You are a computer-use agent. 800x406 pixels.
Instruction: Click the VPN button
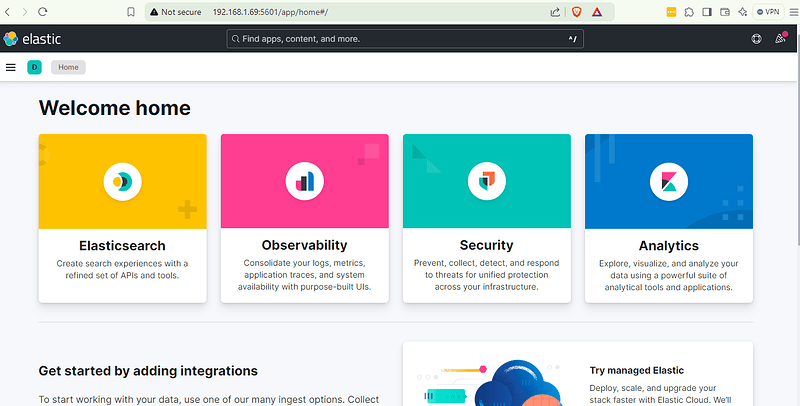click(x=768, y=12)
